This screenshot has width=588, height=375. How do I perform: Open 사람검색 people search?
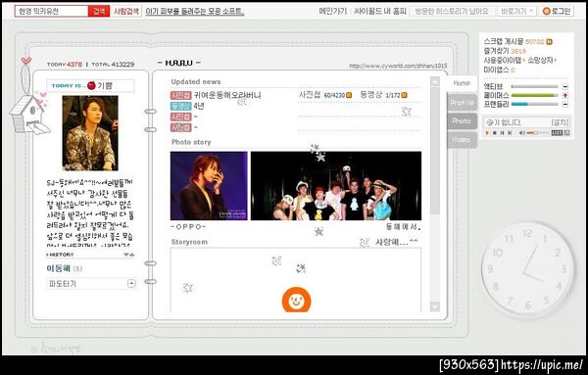[126, 11]
